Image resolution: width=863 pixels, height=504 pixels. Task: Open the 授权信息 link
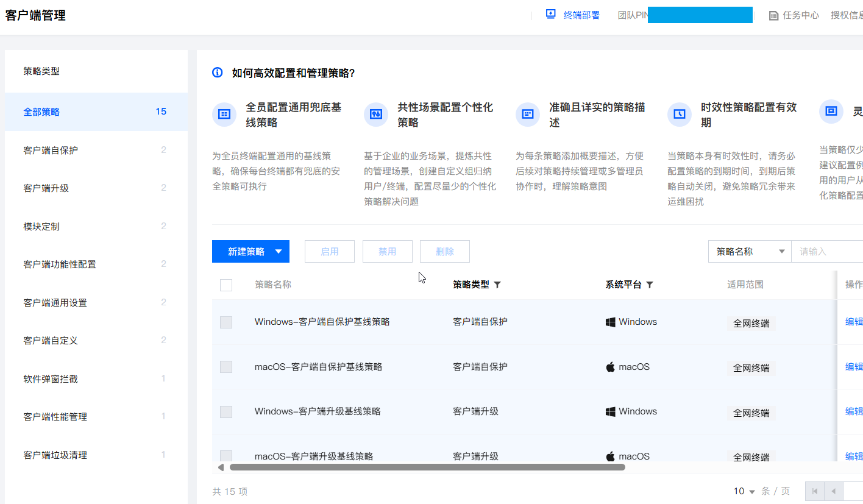point(847,15)
